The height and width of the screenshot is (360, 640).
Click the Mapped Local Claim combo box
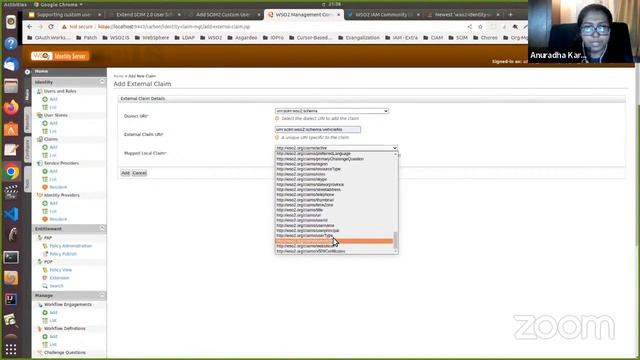pos(336,148)
